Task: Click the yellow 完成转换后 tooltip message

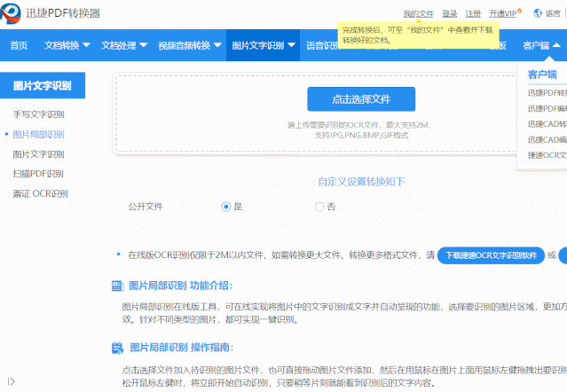Action: tap(418, 35)
